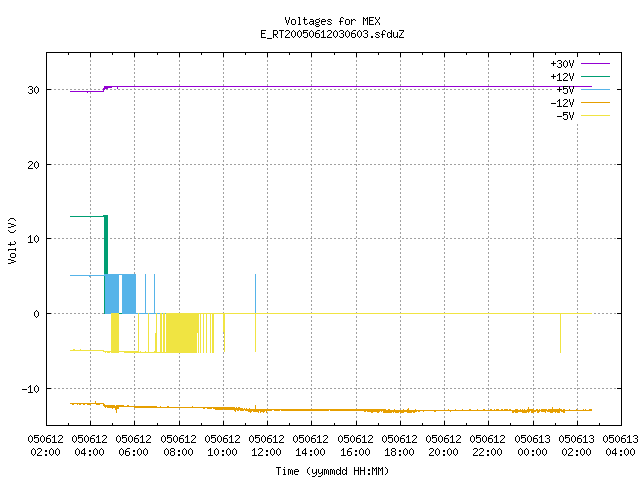The width and height of the screenshot is (640, 480).
Task: Select the -12V legend label
Action: click(562, 103)
